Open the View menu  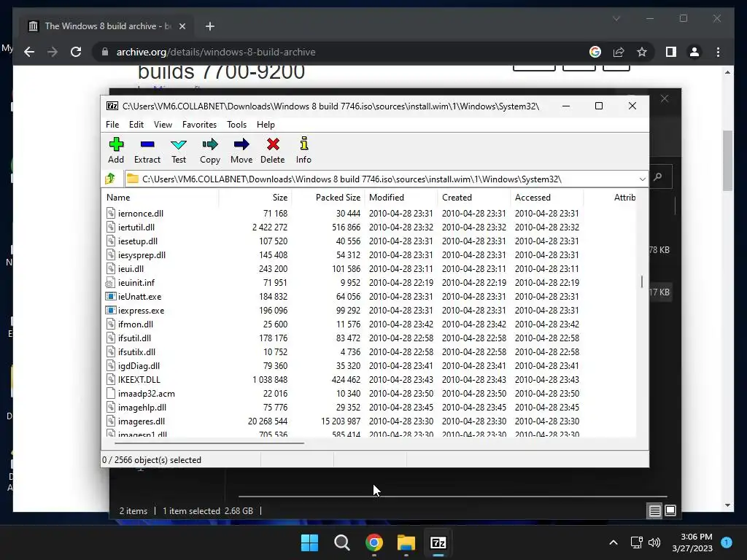pyautogui.click(x=163, y=124)
